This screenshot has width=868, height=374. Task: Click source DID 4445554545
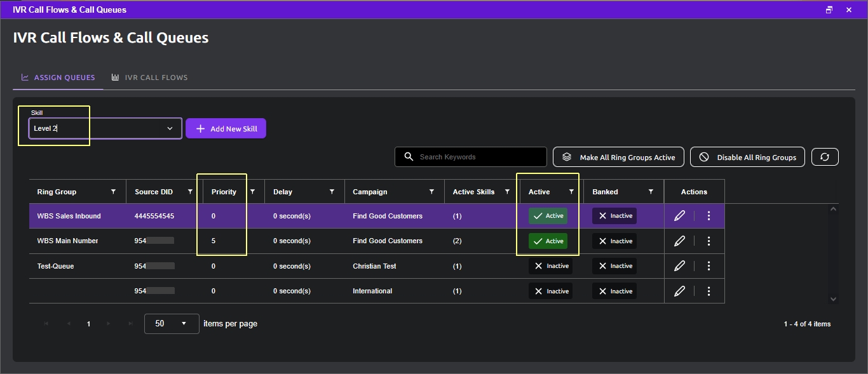point(154,216)
